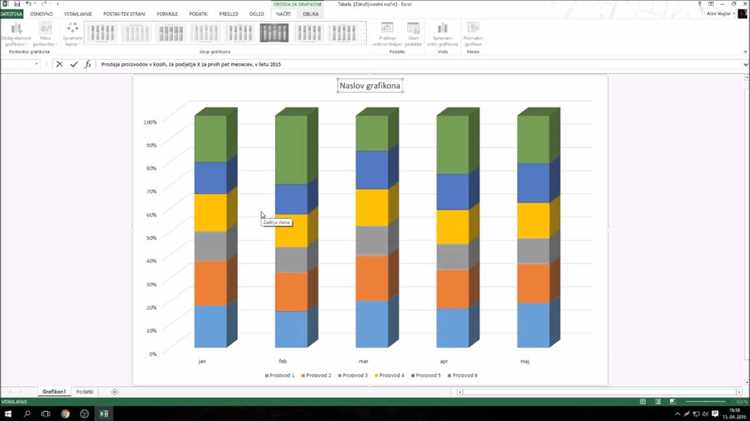Switch to the Podatki ribbon tab
The width and height of the screenshot is (750, 421).
(198, 14)
